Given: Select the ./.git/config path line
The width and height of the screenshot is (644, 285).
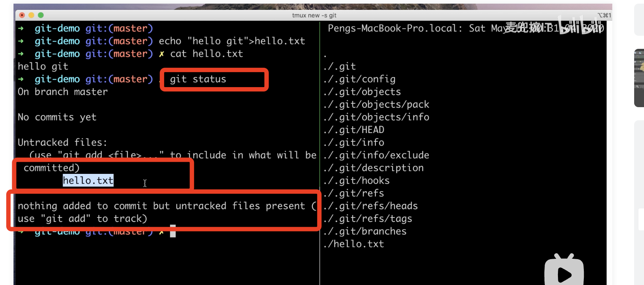Looking at the screenshot, I should tap(360, 79).
